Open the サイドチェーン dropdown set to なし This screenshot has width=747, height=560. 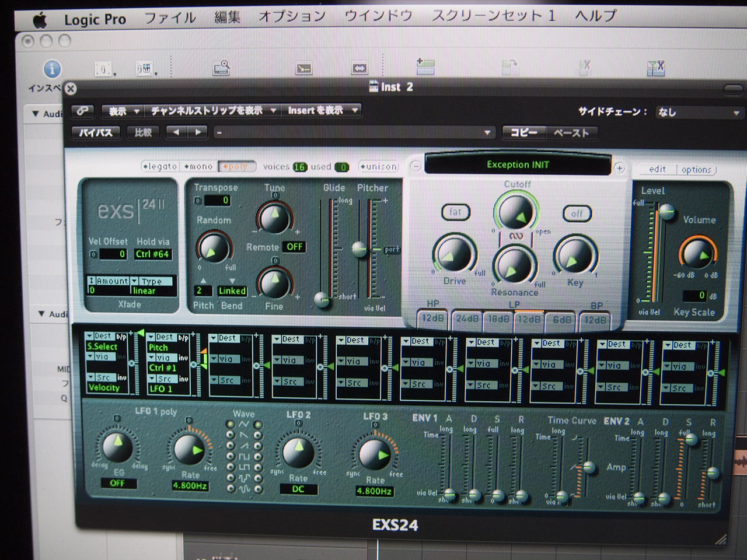[x=699, y=112]
